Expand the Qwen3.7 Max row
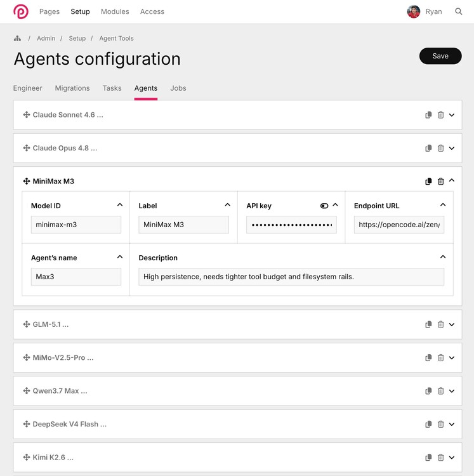 pyautogui.click(x=452, y=391)
